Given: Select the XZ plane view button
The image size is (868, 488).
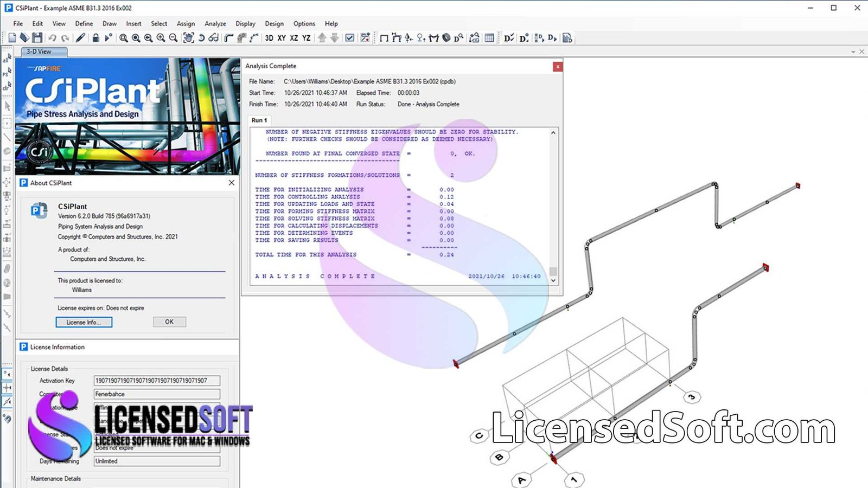Looking at the screenshot, I should coord(293,38).
